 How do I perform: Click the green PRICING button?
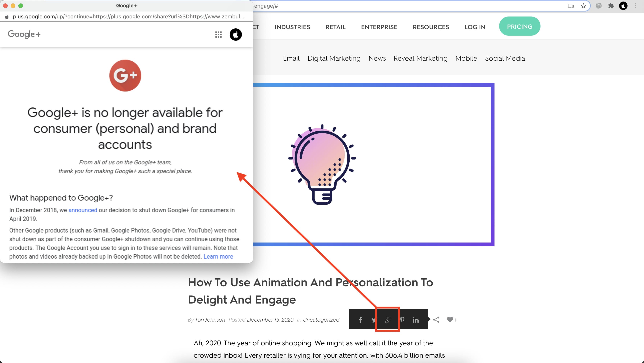pyautogui.click(x=519, y=26)
